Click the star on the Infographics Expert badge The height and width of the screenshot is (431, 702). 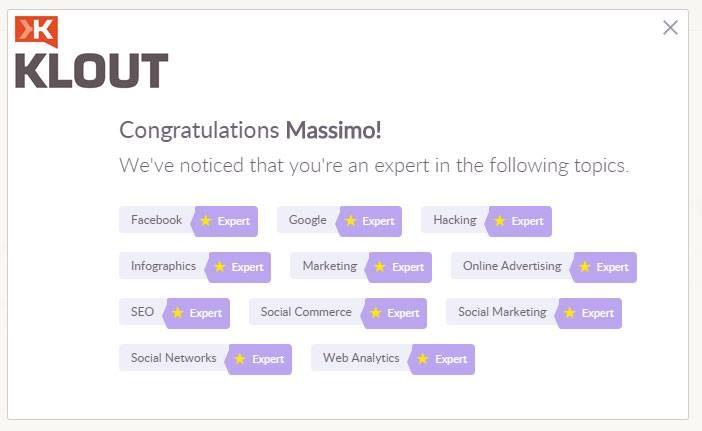click(220, 267)
